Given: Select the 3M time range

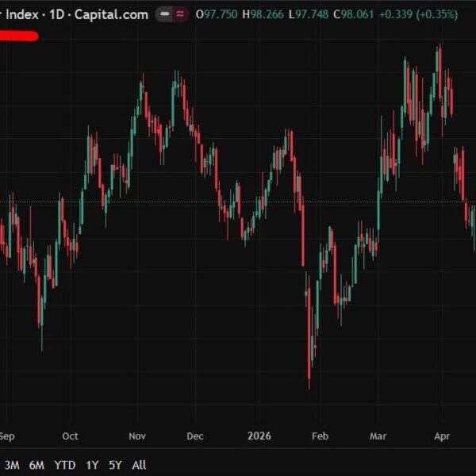Looking at the screenshot, I should (x=12, y=465).
